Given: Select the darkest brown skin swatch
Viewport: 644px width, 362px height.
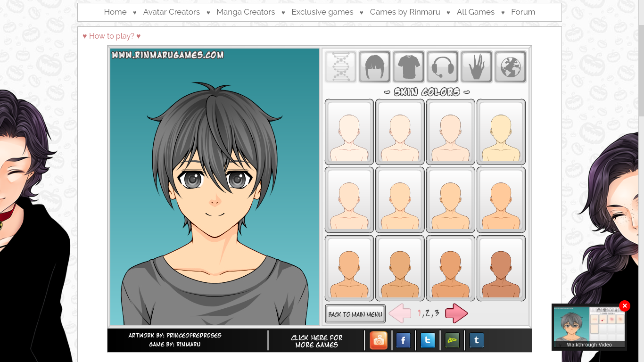Looking at the screenshot, I should 501,268.
